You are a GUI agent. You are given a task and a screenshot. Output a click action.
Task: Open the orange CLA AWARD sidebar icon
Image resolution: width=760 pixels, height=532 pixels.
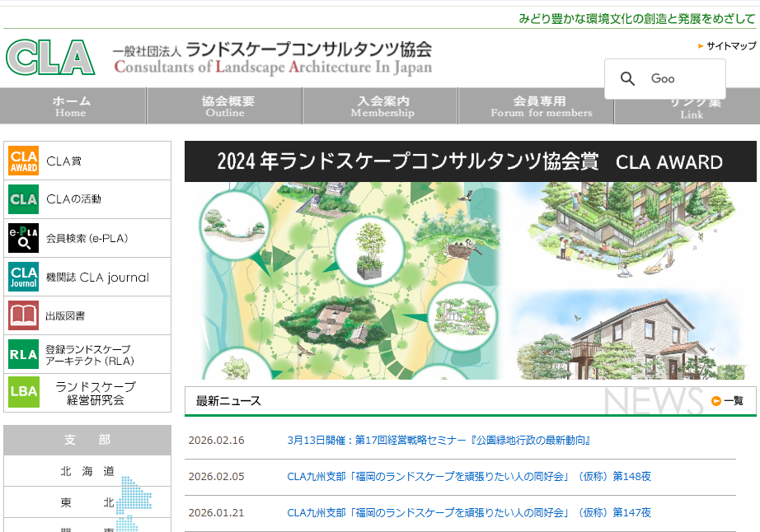point(24,161)
